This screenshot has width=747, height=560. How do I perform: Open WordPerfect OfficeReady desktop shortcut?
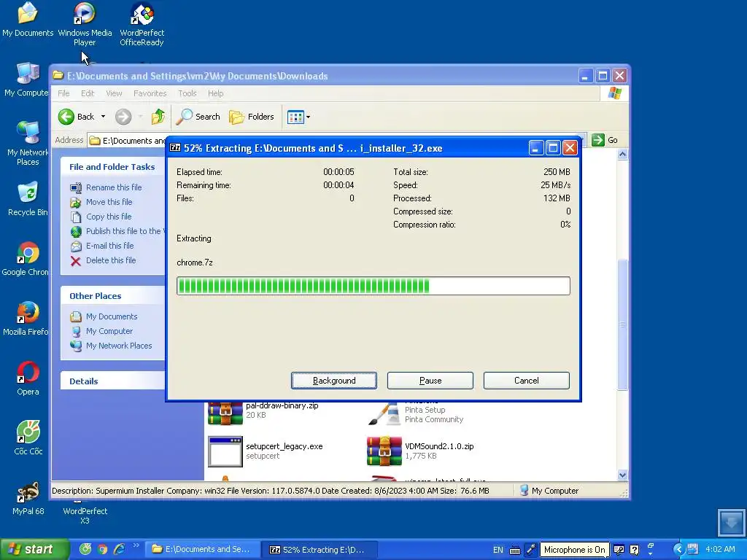coord(142,24)
